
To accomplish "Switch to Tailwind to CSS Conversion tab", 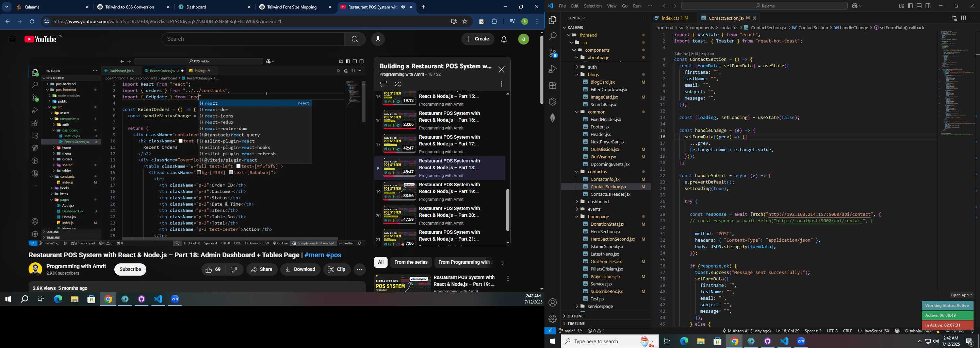I will [129, 7].
